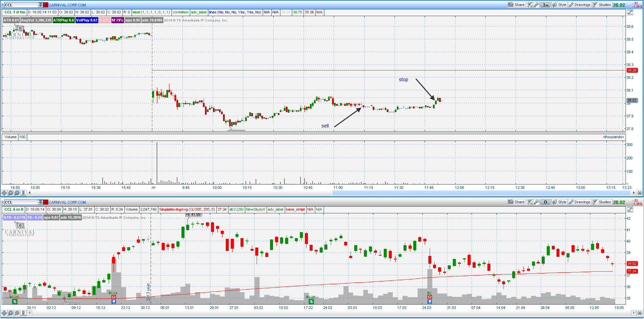Click M 79% purple label
The height and width of the screenshot is (319, 644).
tap(117, 20)
